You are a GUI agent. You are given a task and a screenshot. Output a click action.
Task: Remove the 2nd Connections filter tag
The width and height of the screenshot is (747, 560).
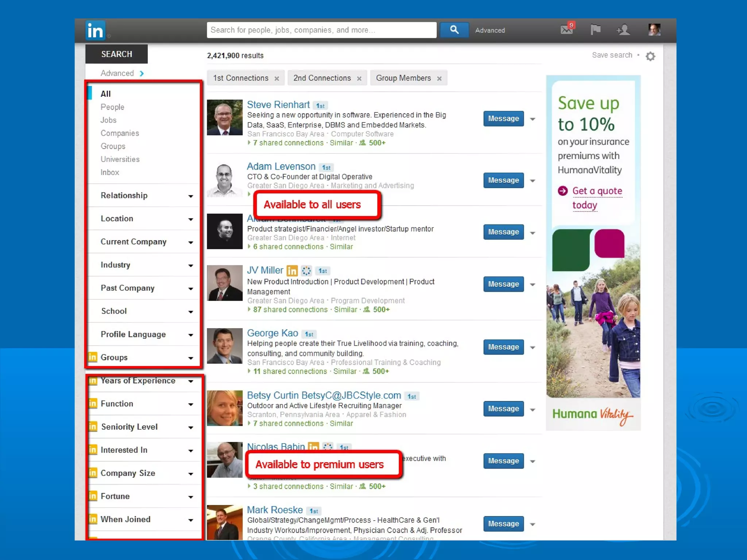point(359,78)
